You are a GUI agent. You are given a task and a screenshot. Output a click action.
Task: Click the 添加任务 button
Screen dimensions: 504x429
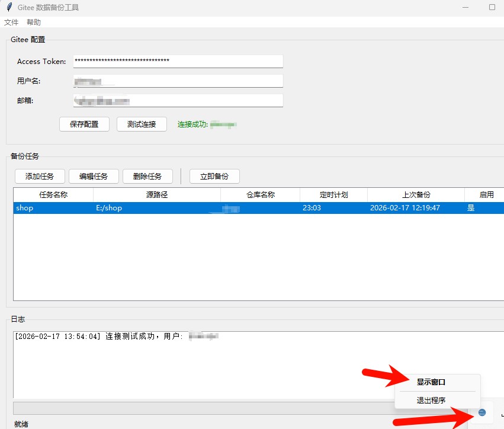[40, 176]
